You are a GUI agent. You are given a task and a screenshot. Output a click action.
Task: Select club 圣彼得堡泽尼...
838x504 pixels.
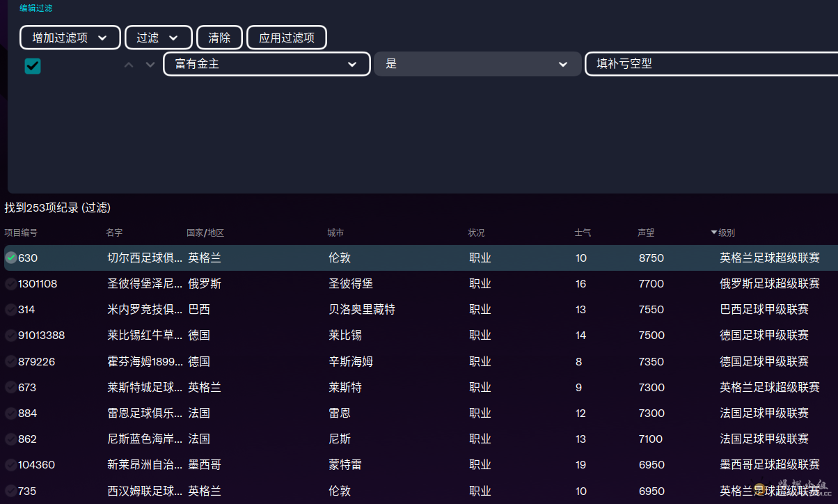145,284
